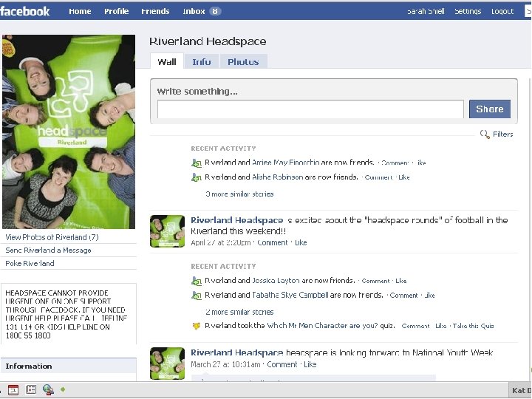
Task: Open Which Mr Men Character are you quiz link
Action: pos(322,325)
